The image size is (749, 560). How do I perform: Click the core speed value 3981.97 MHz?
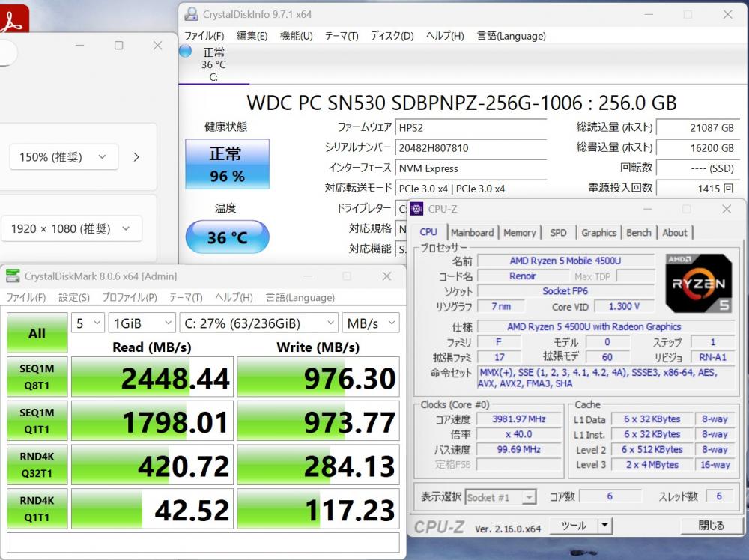(x=519, y=419)
